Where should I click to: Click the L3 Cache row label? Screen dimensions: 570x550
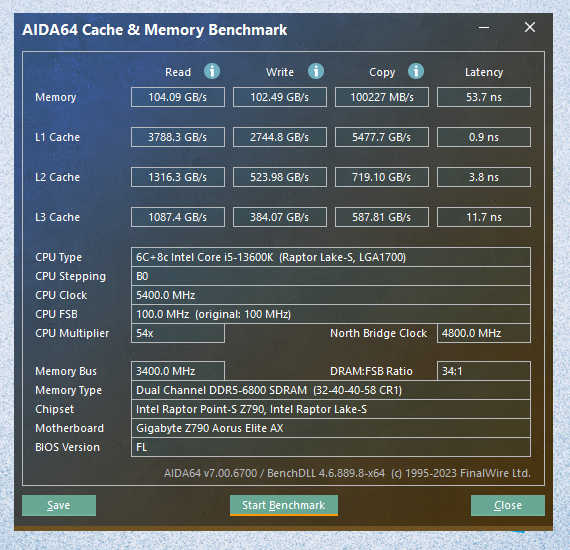[57, 217]
